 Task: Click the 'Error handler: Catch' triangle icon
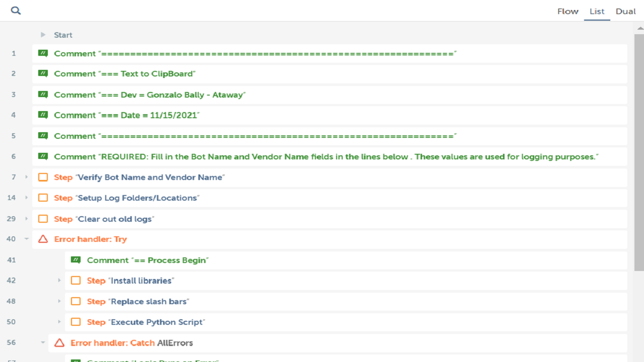[59, 343]
